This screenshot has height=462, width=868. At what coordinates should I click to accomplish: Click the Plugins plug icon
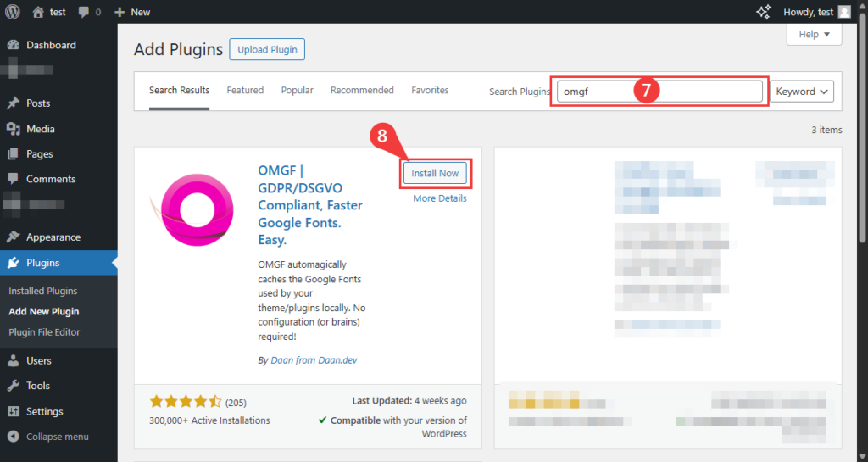[x=14, y=263]
